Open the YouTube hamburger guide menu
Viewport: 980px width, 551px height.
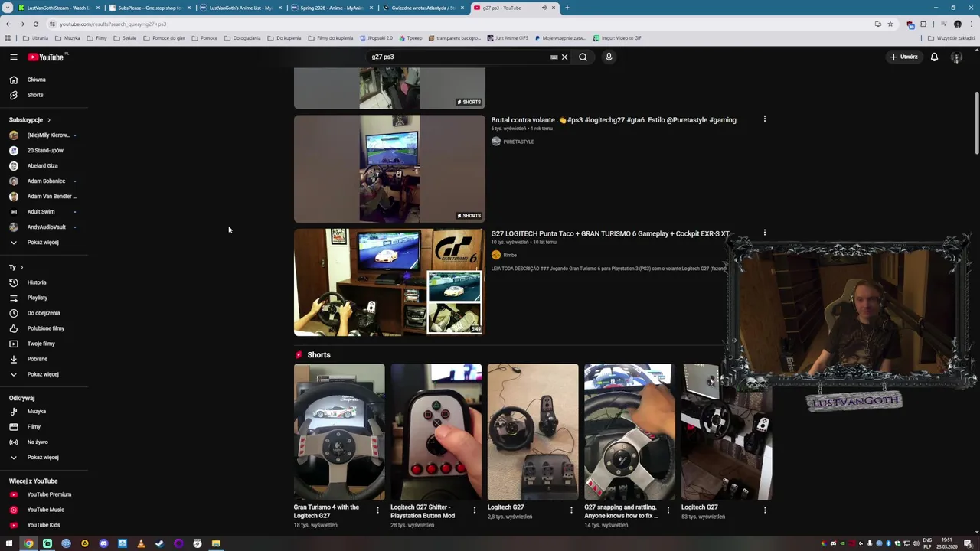pos(13,57)
